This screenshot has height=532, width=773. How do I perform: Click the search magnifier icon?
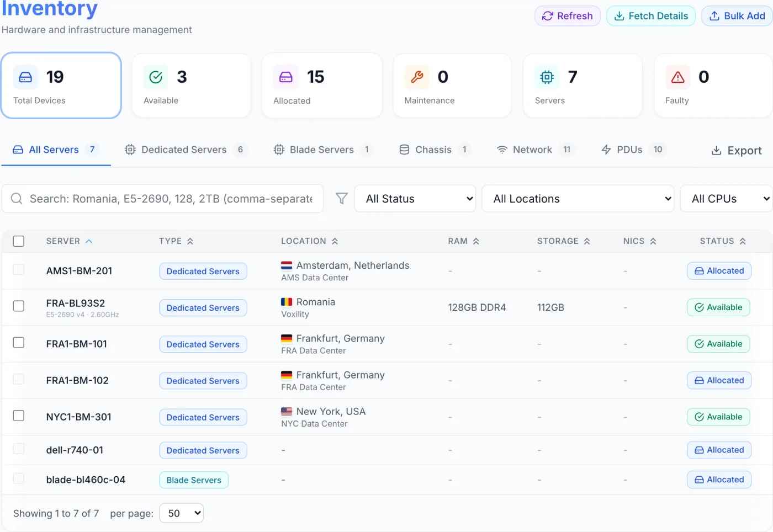[17, 199]
